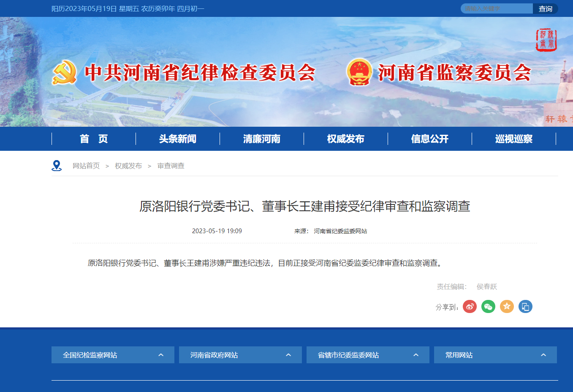The image size is (573, 392).
Task: Share article to Weibo
Action: (470, 307)
